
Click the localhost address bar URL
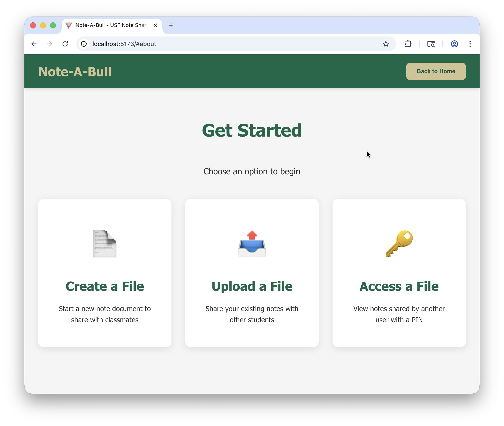tap(124, 44)
